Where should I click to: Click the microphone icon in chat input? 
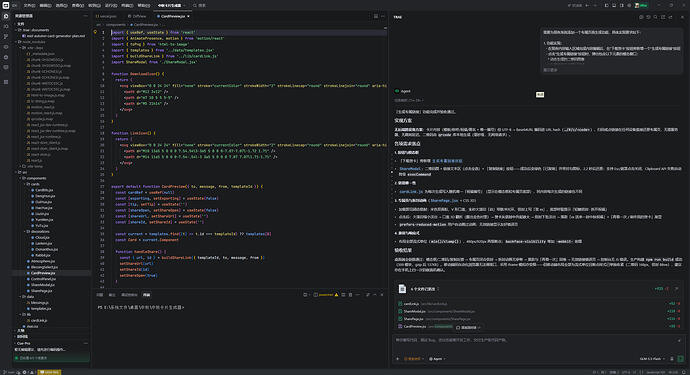tap(672, 359)
